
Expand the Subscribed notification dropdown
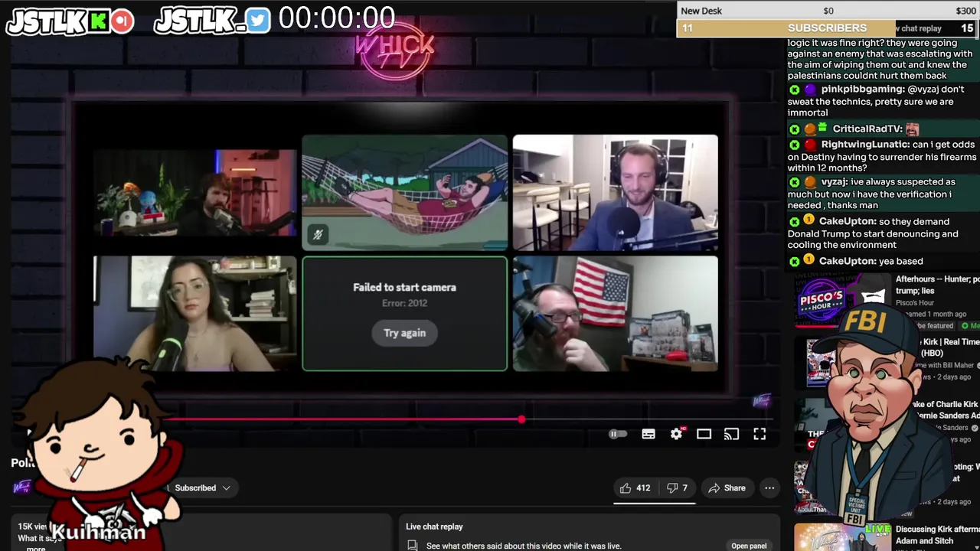pos(202,488)
